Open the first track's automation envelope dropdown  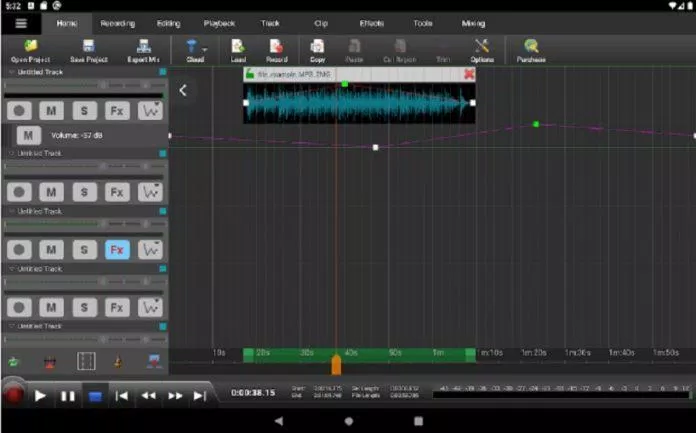pyautogui.click(x=150, y=111)
